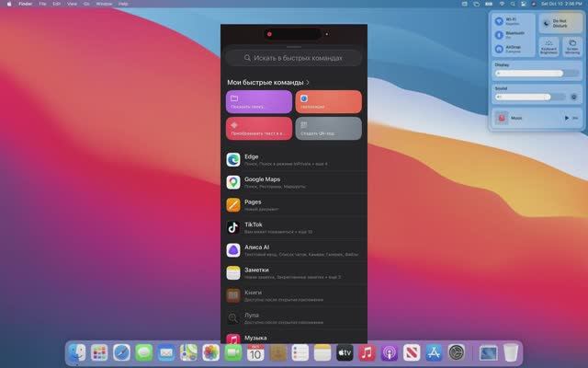Open the Apple menu
The image size is (588, 368).
(9, 4)
